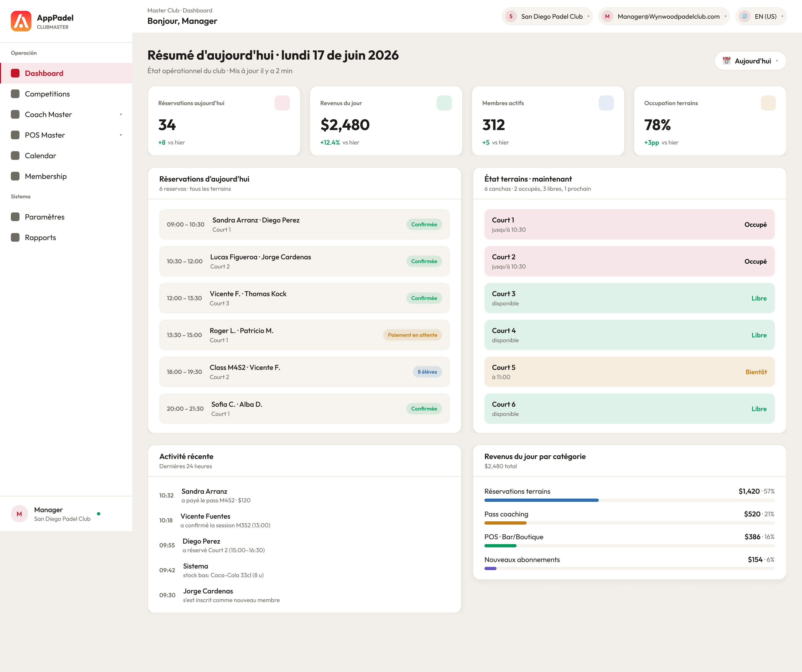Click the $1,420 · 57% revenue value
The height and width of the screenshot is (672, 802).
pyautogui.click(x=756, y=491)
